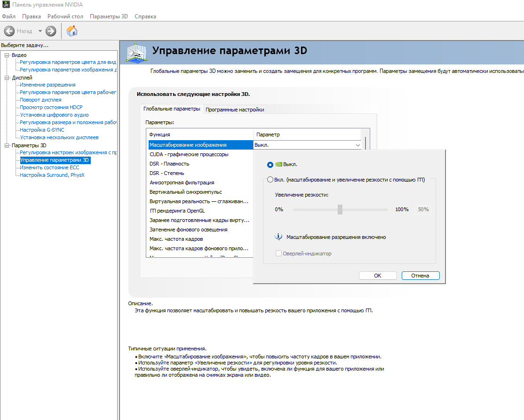Open Установка цифрового аудио link
524x420 pixels.
click(x=54, y=115)
